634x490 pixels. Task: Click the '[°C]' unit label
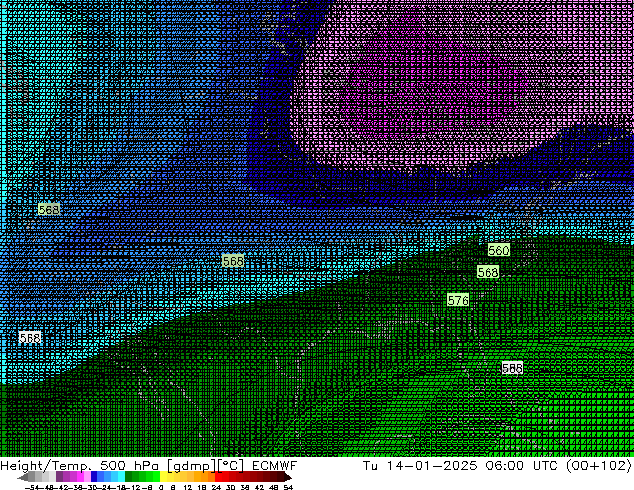231,466
